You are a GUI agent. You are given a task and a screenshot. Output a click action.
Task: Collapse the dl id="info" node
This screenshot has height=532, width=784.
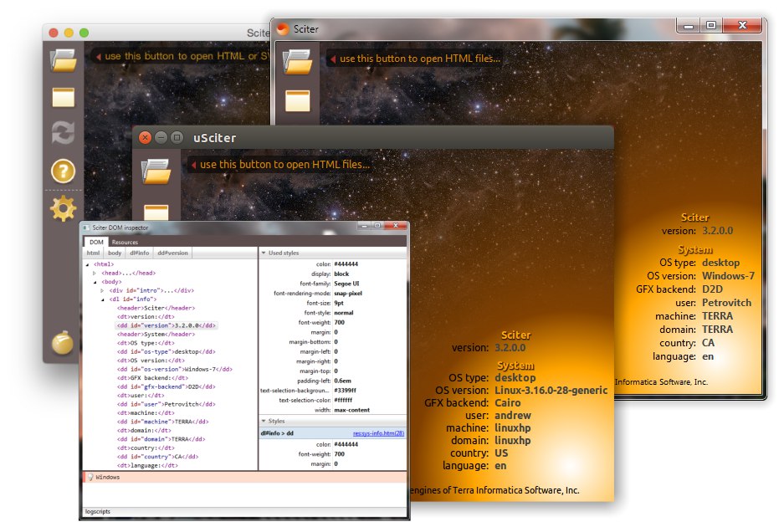tap(103, 299)
